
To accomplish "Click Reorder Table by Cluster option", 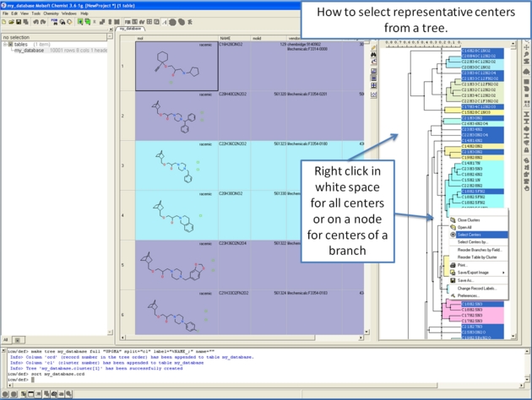I will click(x=478, y=257).
